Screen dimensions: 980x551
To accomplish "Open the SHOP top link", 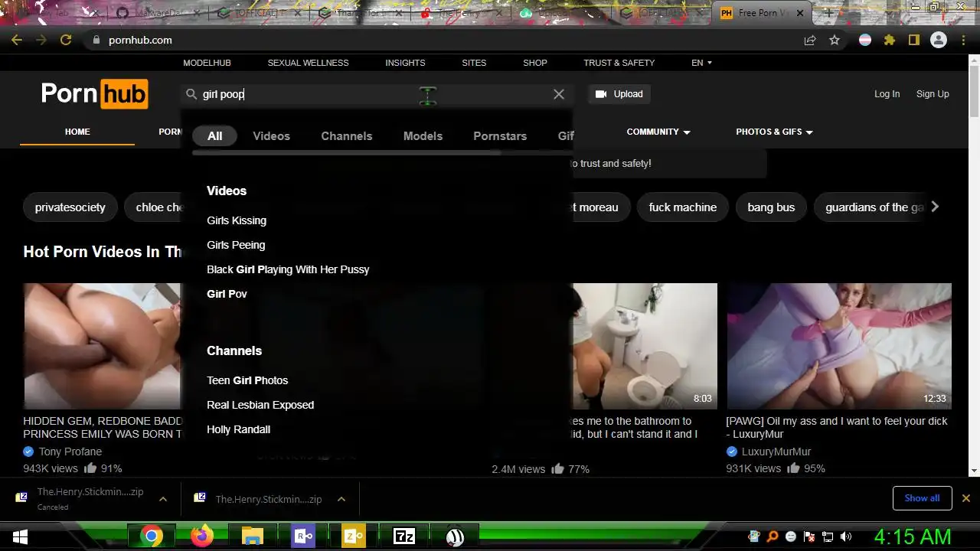I will 535,63.
